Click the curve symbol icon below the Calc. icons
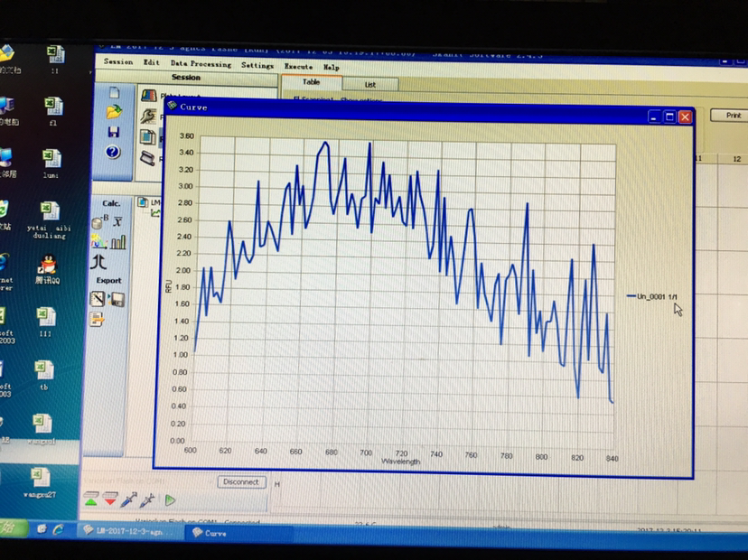 (98, 262)
